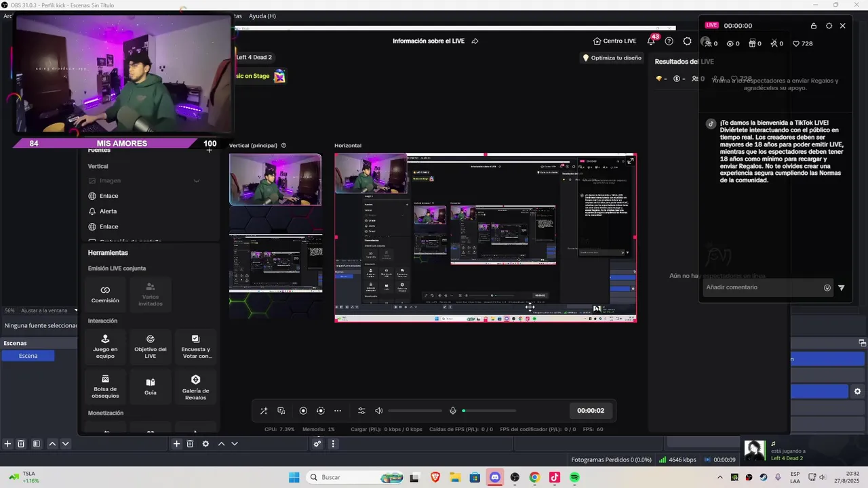The image size is (868, 488).
Task: Select the vertical webcam preview thumbnail
Action: click(275, 180)
